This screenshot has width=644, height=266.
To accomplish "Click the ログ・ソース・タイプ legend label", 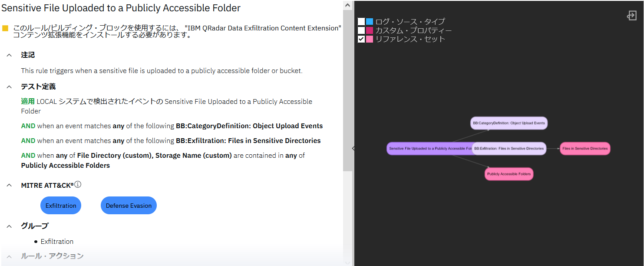I will click(x=410, y=21).
